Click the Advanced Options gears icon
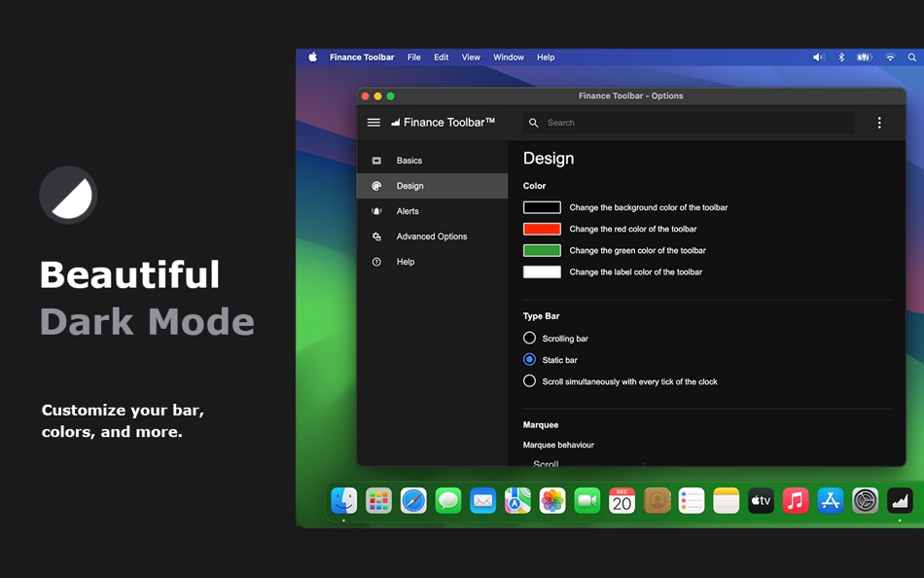 (x=376, y=236)
